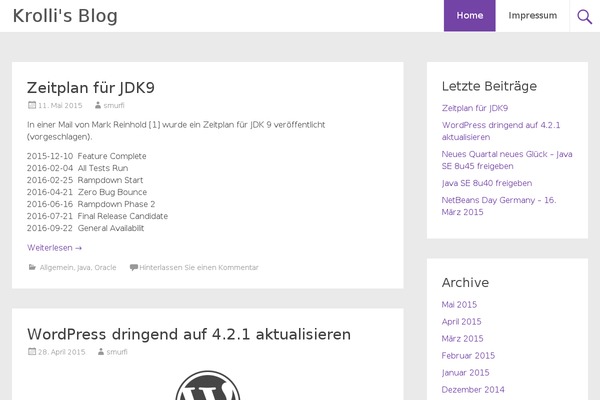Open the Allgemein category link
Screen dimensions: 600x400
57,268
